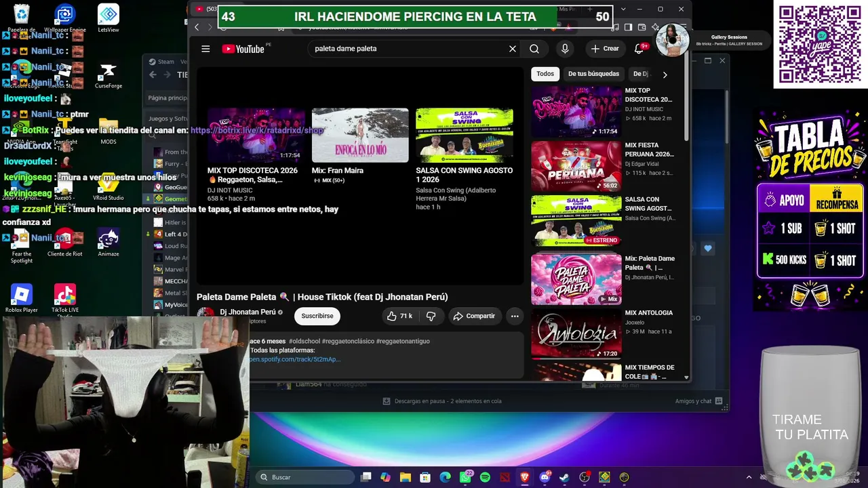This screenshot has height=488, width=868.
Task: Open MIX FIESTA PERUANA sidebar video
Action: coord(576,166)
